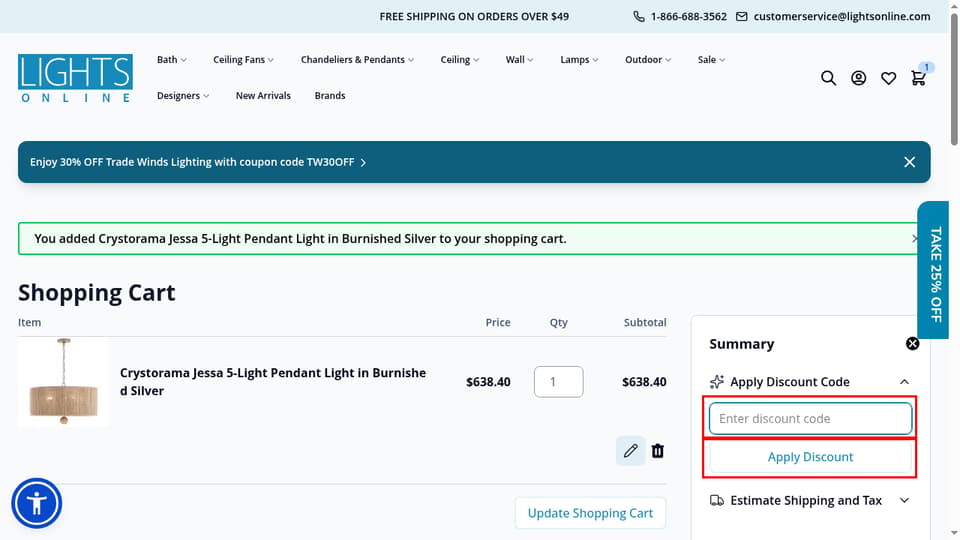Open the account profile icon
This screenshot has height=540, width=960.
pyautogui.click(x=858, y=78)
